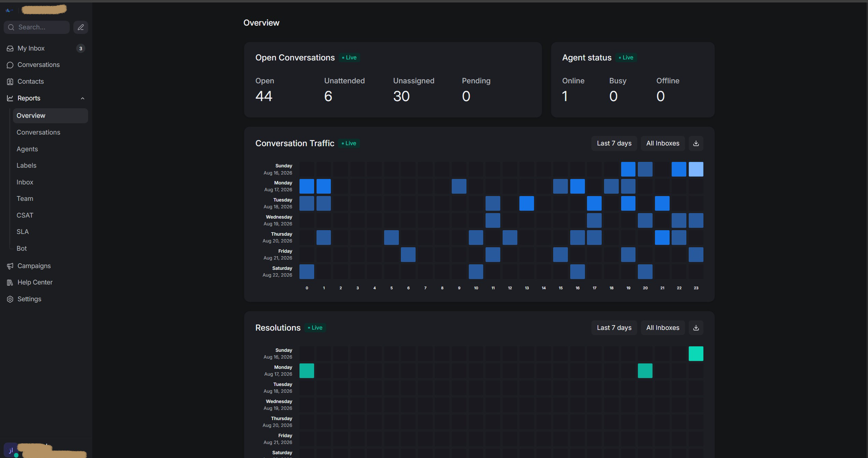Open All Inboxes filter in Conversation Traffic
This screenshot has height=458, width=868.
[662, 143]
